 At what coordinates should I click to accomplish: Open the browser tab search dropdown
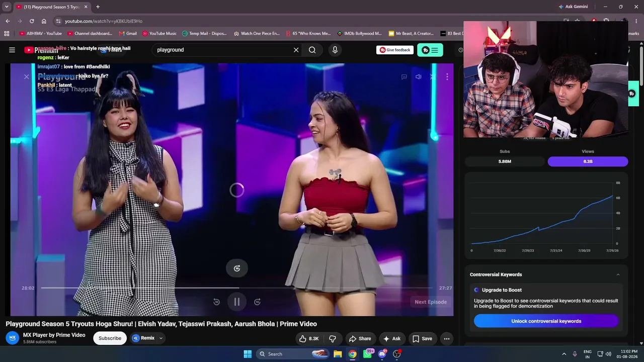pos(7,7)
